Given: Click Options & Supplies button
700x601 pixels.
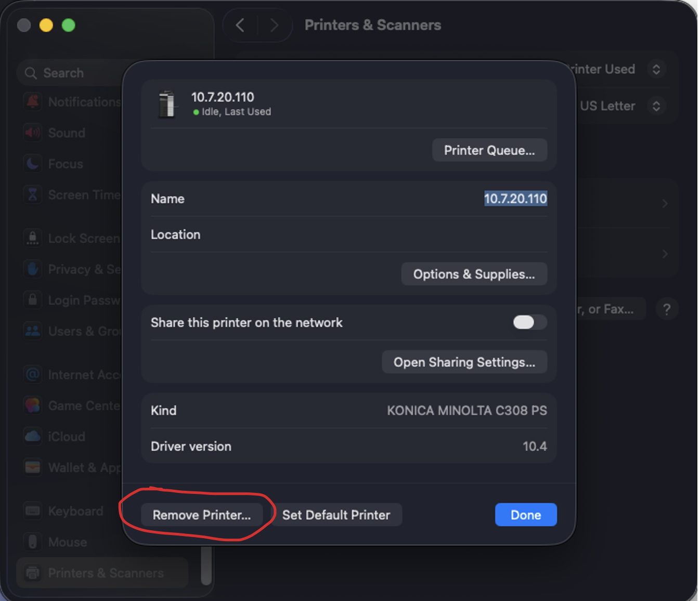Looking at the screenshot, I should (x=473, y=274).
